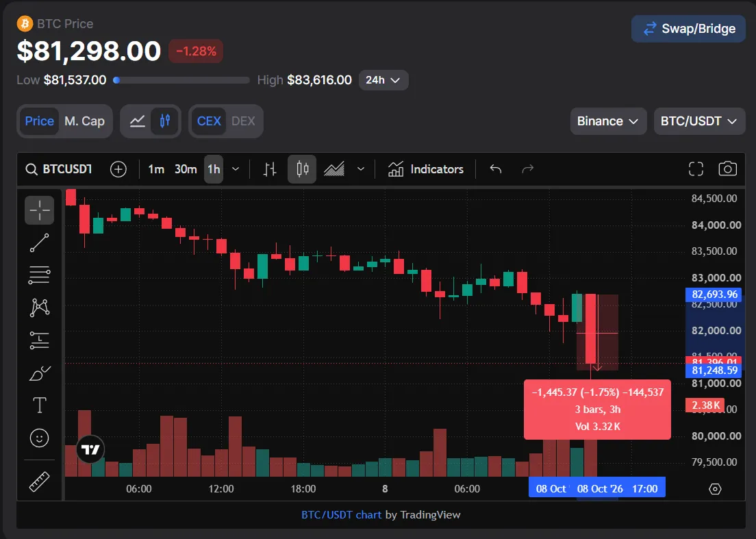Enter fullscreen chart mode
Image resolution: width=756 pixels, height=539 pixels.
(696, 169)
